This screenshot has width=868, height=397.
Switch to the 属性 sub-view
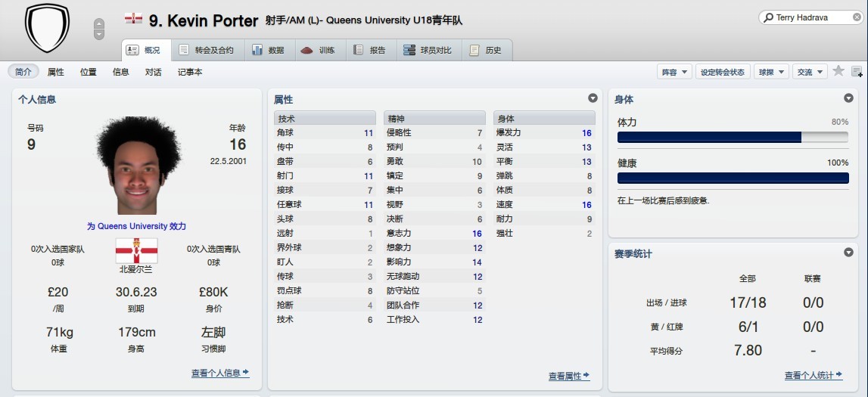[x=56, y=72]
